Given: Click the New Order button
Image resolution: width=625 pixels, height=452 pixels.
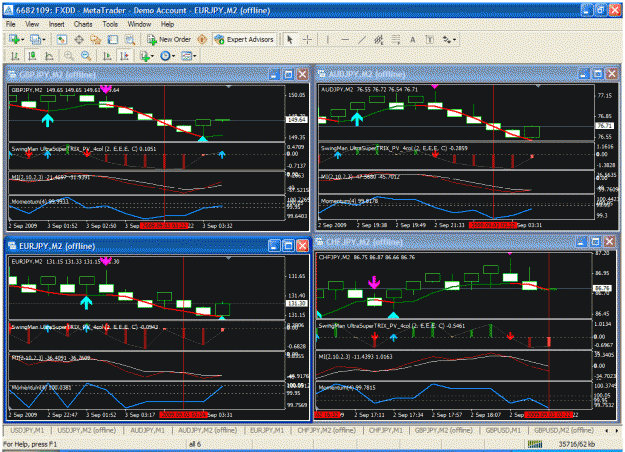Looking at the screenshot, I should pos(169,39).
